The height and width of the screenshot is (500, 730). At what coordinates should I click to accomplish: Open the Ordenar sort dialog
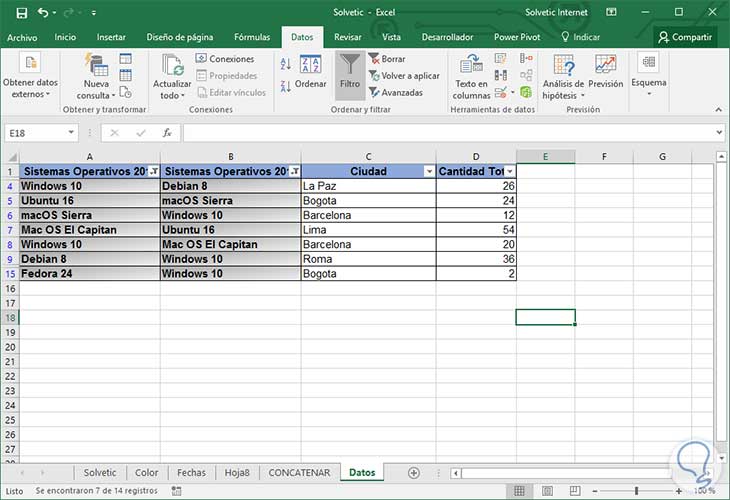[311, 71]
